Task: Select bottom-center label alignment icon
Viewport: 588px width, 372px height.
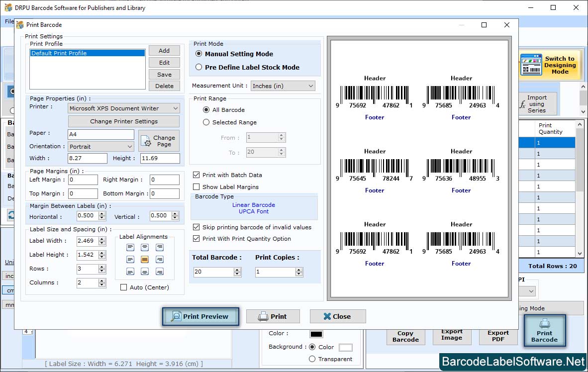Action: (145, 272)
